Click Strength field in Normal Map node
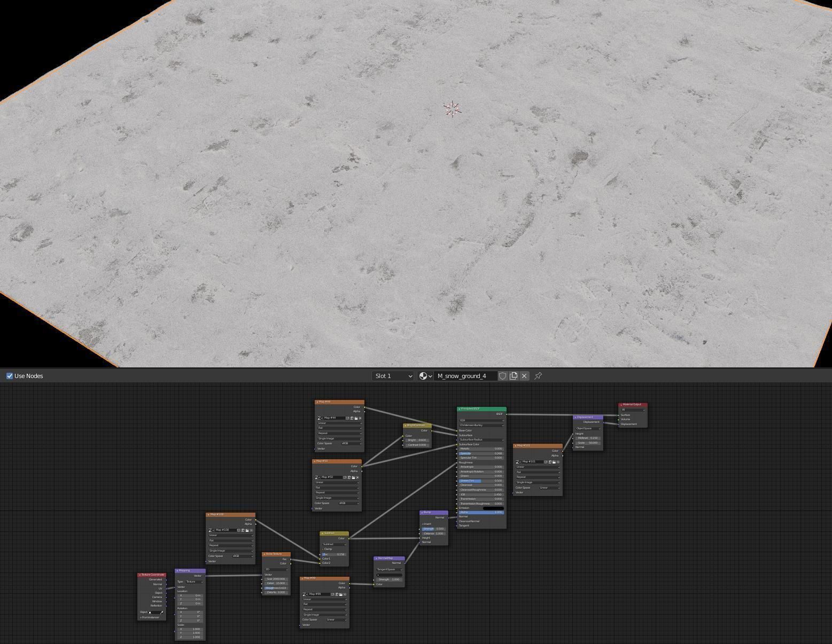This screenshot has height=644, width=832. pos(390,579)
